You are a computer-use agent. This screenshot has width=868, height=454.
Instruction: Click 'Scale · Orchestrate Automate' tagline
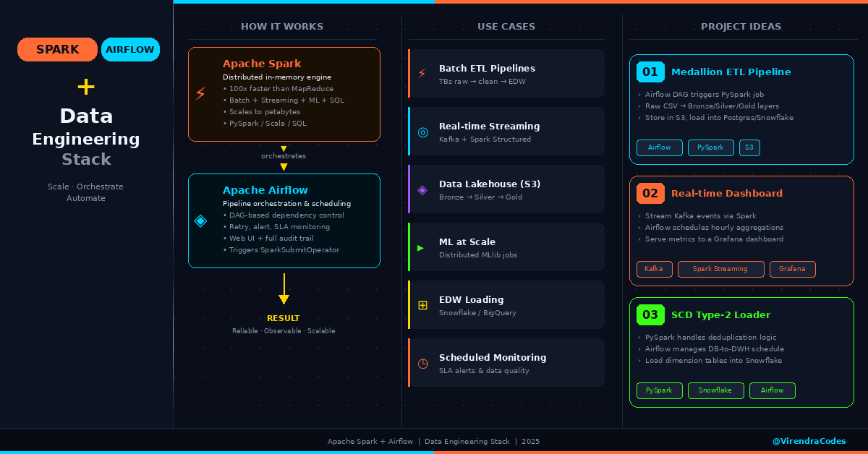click(x=86, y=192)
